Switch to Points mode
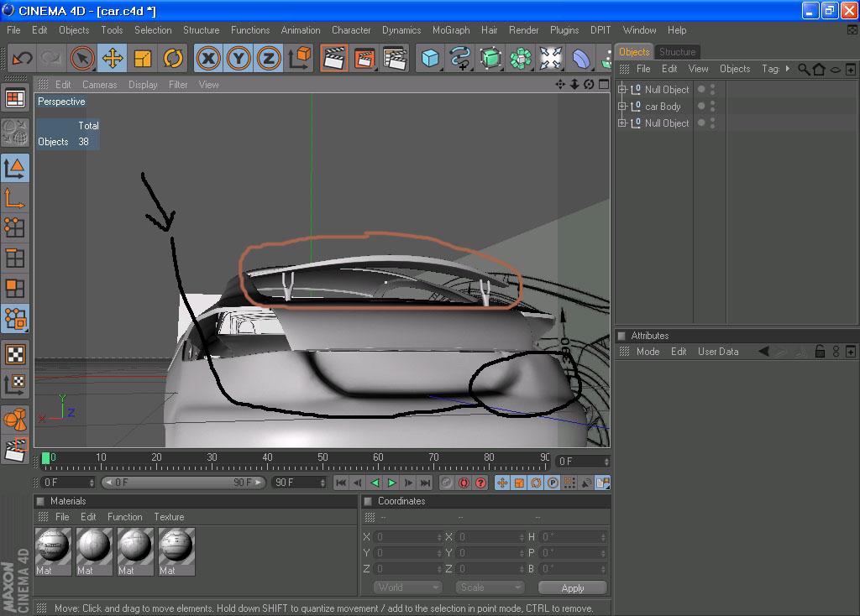The height and width of the screenshot is (616, 860). tap(15, 227)
